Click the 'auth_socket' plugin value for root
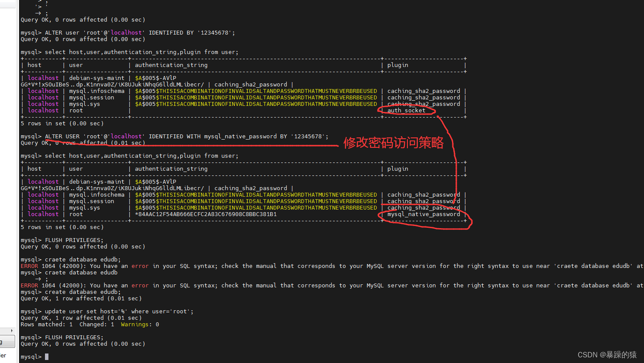Screen dimensions: 644x363 [x=406, y=111]
